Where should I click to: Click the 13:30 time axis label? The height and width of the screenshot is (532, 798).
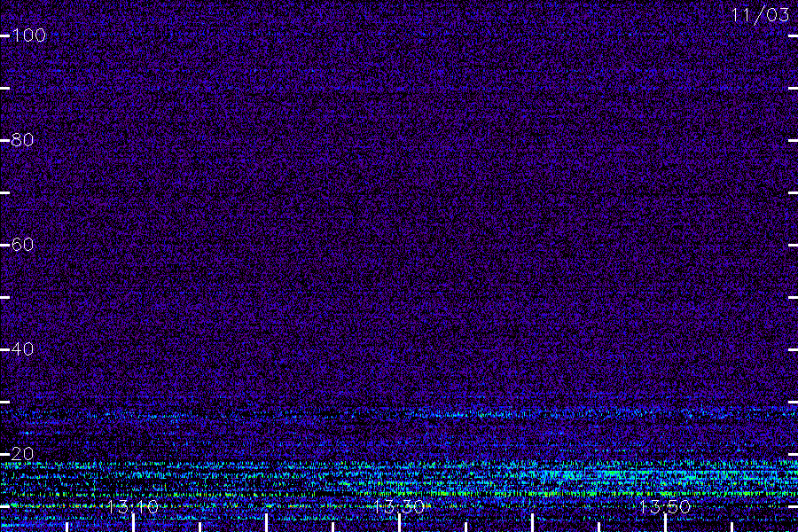point(398,506)
